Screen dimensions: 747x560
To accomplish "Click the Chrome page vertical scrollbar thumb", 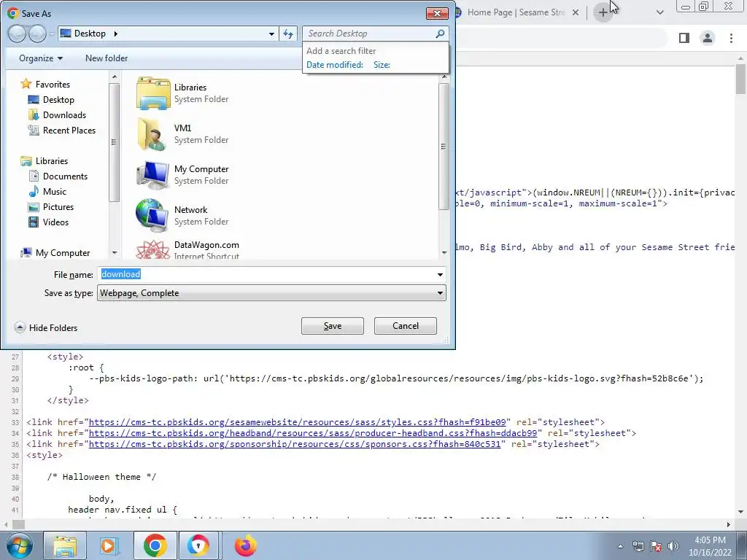I will tap(741, 79).
